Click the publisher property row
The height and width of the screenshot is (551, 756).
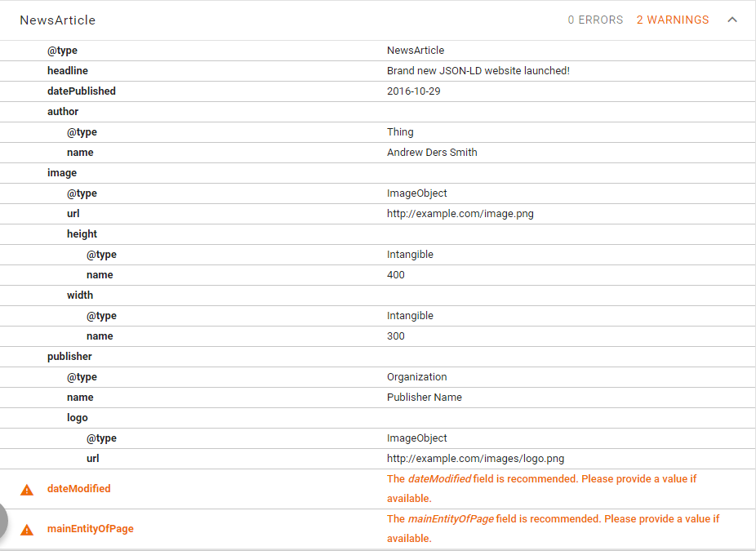[69, 357]
